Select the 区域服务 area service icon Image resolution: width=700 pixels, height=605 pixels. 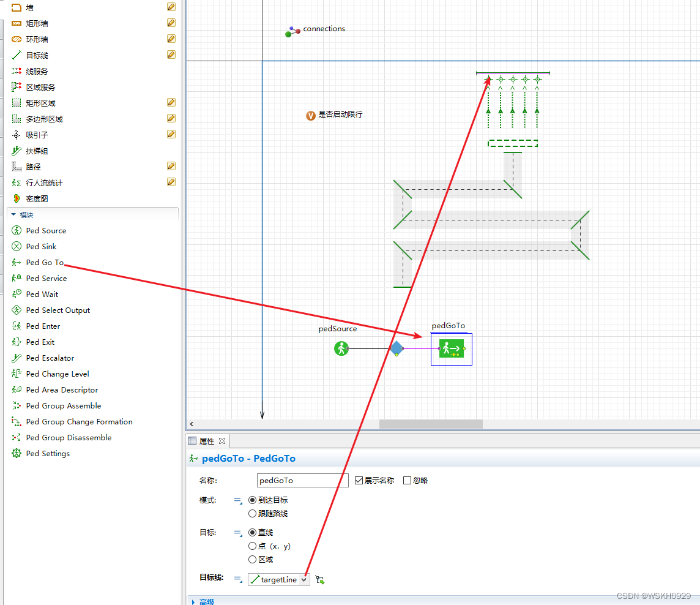(17, 87)
